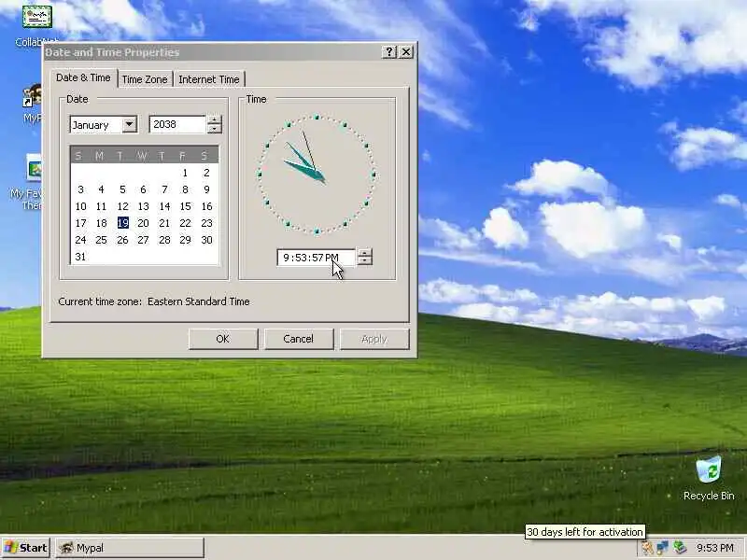
Task: Decrease the year with down arrow
Action: pos(215,129)
